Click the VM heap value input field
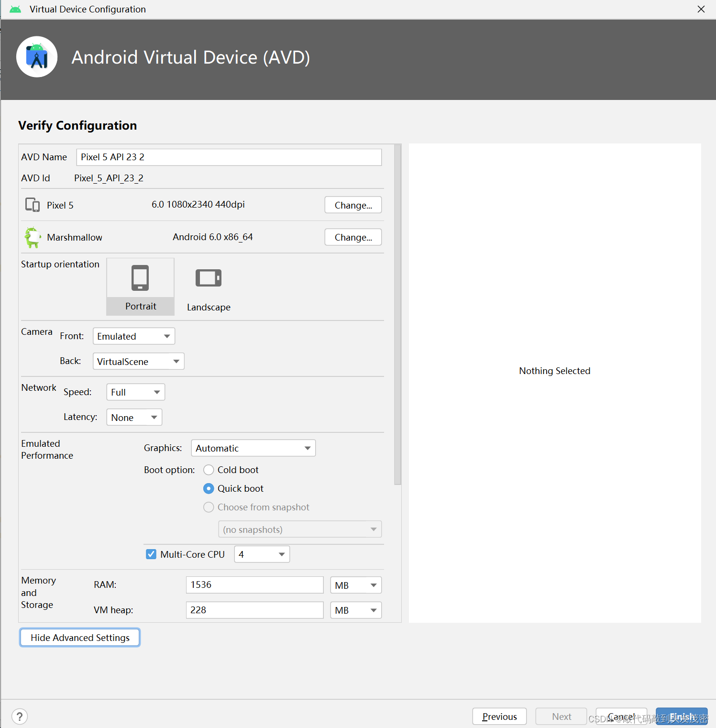The height and width of the screenshot is (728, 716). 255,610
